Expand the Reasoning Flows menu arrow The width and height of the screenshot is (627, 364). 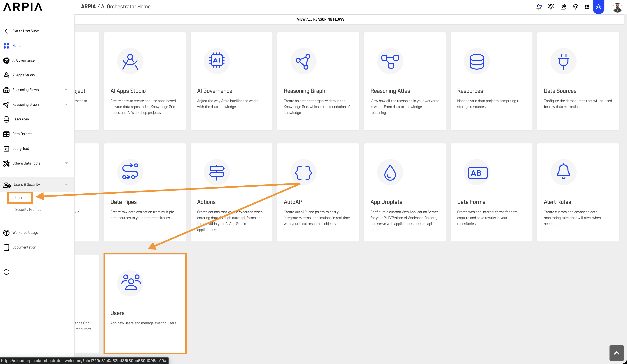click(x=66, y=90)
